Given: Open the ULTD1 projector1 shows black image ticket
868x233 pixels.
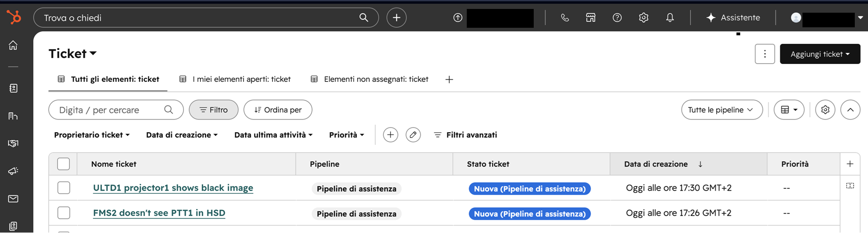Looking at the screenshot, I should coord(173,188).
